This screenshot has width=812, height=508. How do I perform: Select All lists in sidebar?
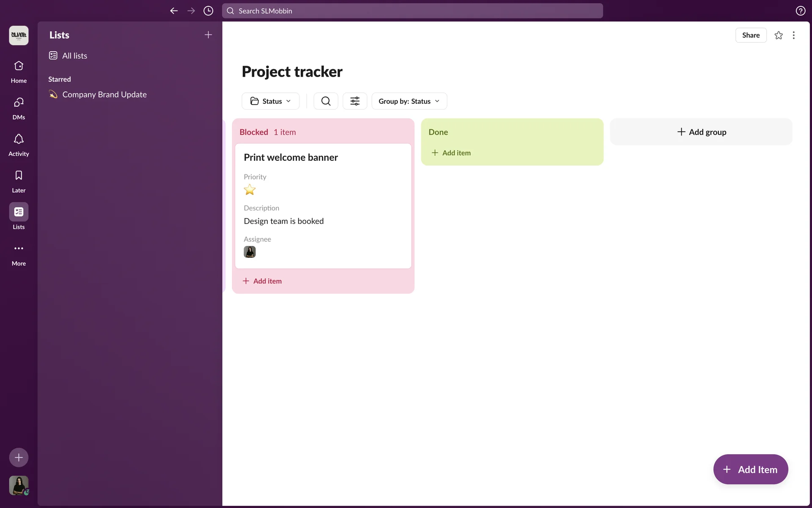74,56
